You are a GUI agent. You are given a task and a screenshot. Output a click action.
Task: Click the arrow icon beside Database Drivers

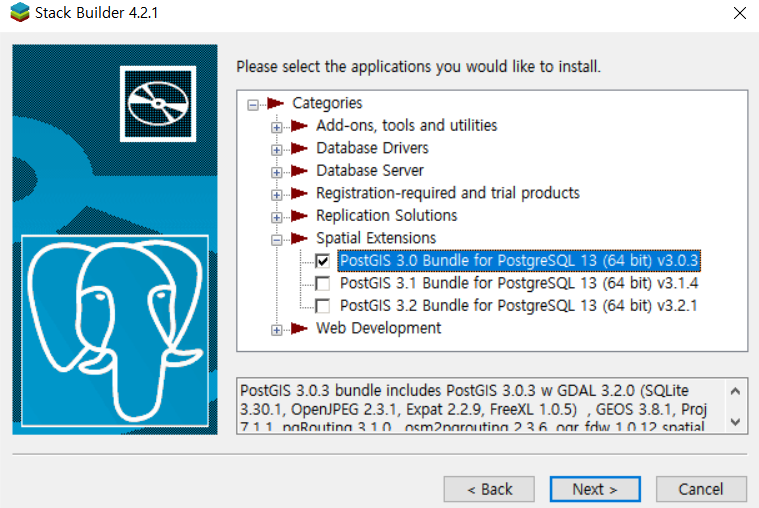299,148
